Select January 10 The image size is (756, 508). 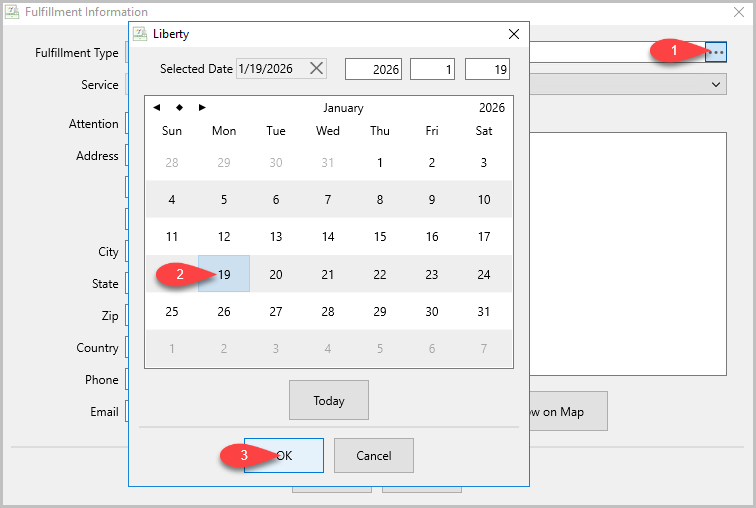[484, 200]
